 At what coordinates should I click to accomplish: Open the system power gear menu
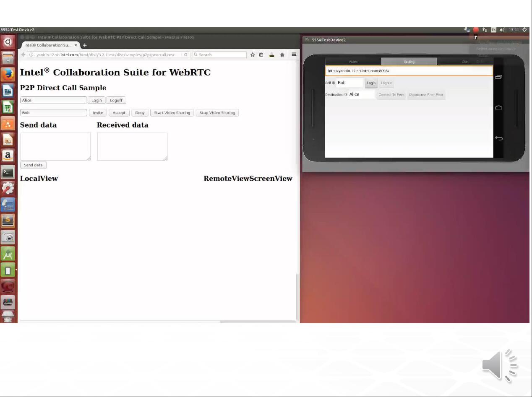coord(524,30)
